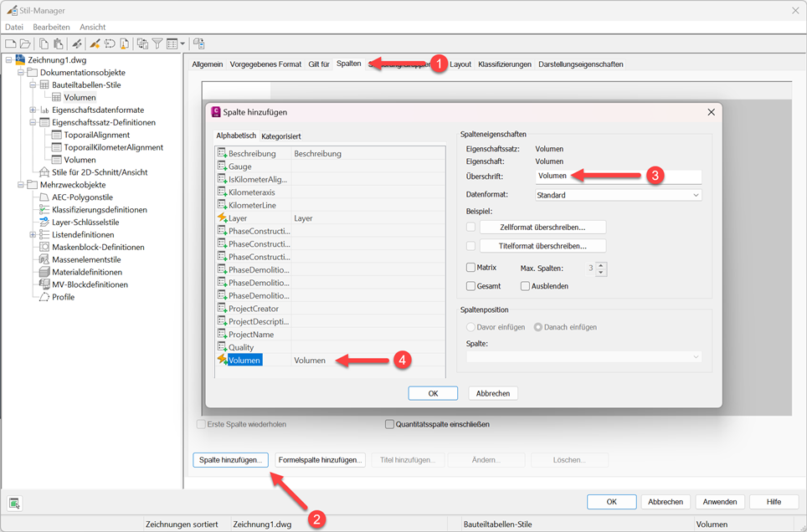The image size is (807, 532).
Task: Open the Datenformat dropdown
Action: (618, 195)
